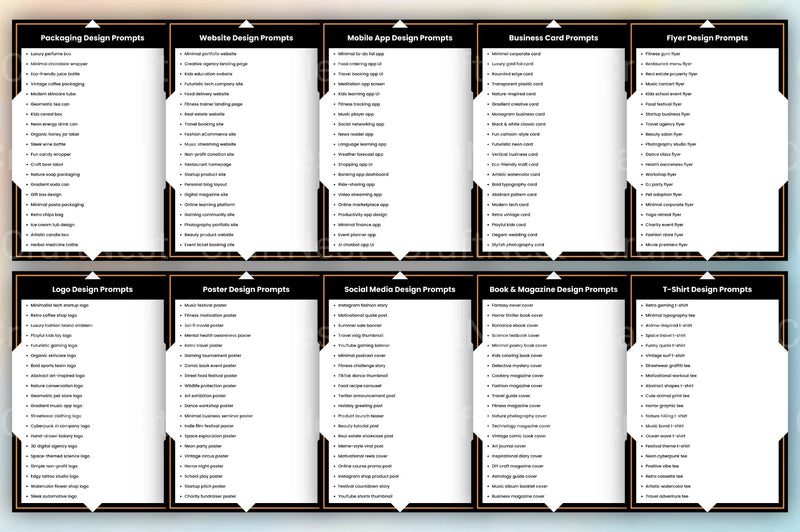Click the 'Logo Design Prompts' heading
The width and height of the screenshot is (800, 532).
[92, 289]
